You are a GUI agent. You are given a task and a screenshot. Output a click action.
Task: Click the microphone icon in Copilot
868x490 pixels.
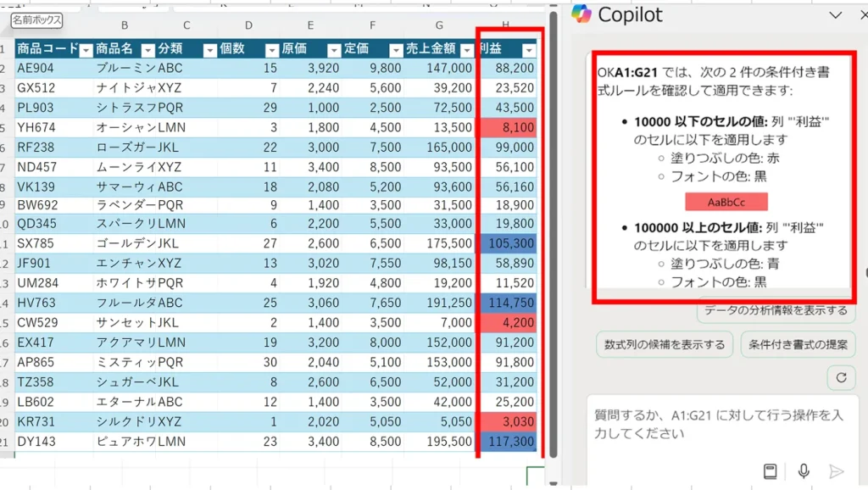click(804, 471)
